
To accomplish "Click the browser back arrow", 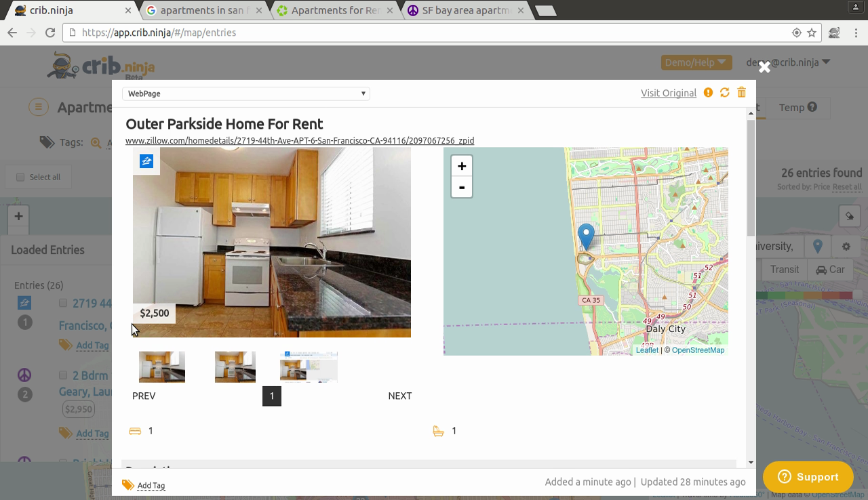I will click(12, 33).
